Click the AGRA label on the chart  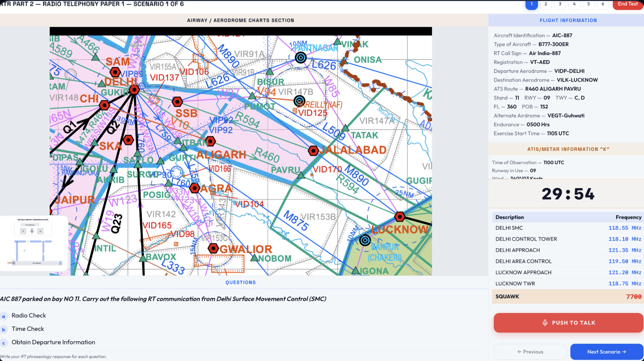216,189
